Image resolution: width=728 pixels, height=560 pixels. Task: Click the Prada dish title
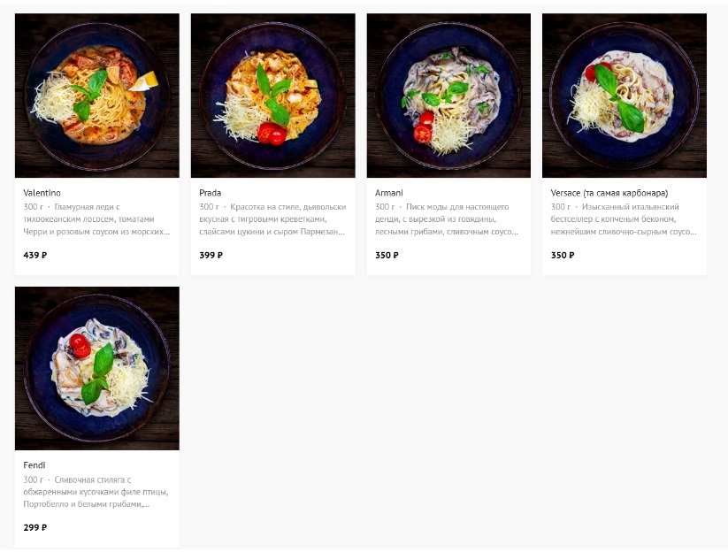coord(210,193)
